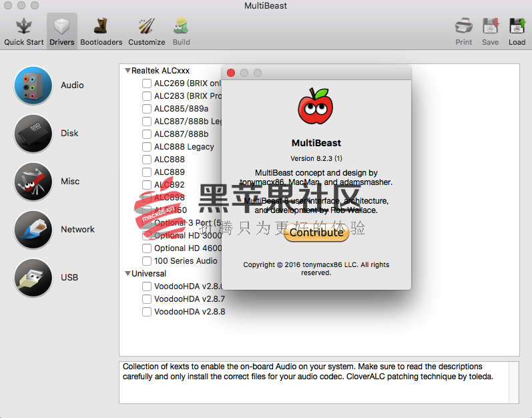Check the plain ALC888 checkbox
Viewport: 532px width, 418px height.
point(147,160)
